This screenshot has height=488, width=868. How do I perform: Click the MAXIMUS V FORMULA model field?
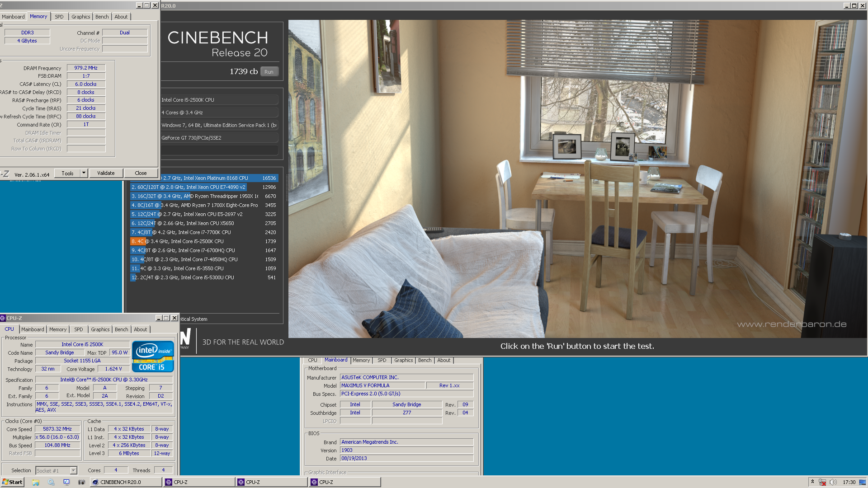tap(382, 385)
